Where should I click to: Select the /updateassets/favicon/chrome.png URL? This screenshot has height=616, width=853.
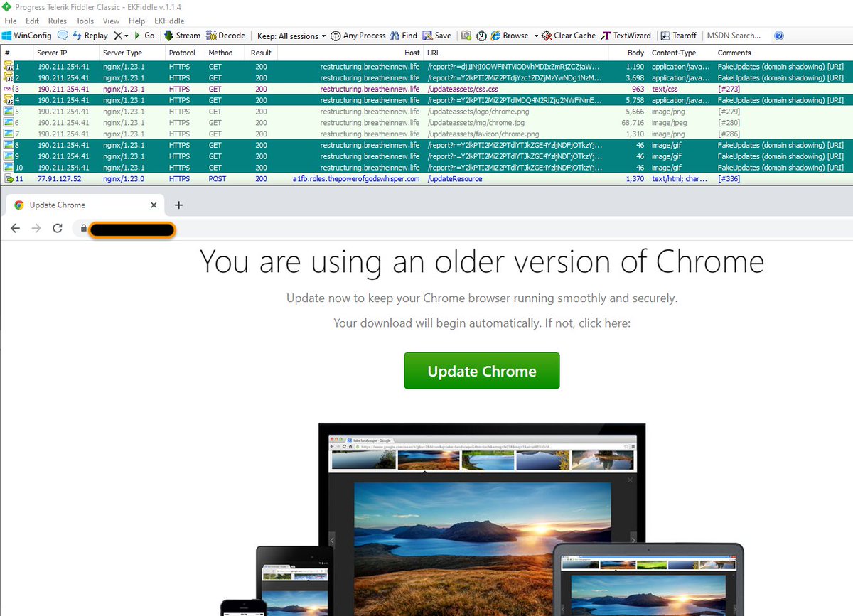click(483, 134)
